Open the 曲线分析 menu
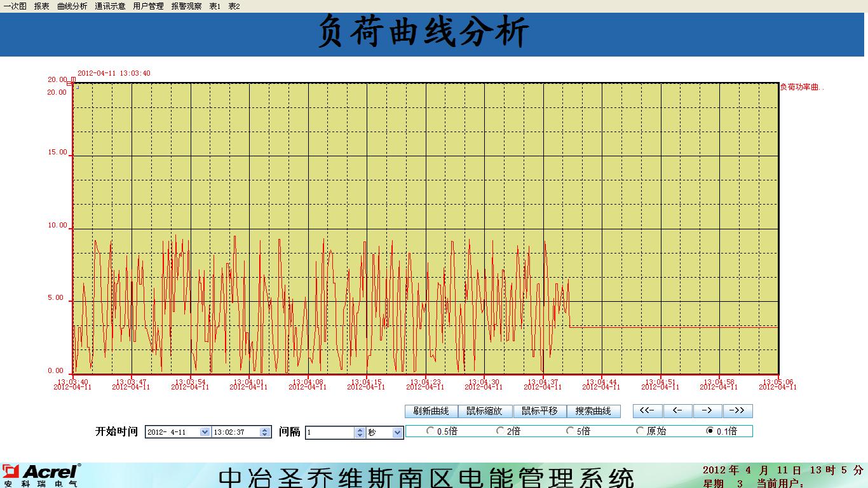 coord(72,6)
